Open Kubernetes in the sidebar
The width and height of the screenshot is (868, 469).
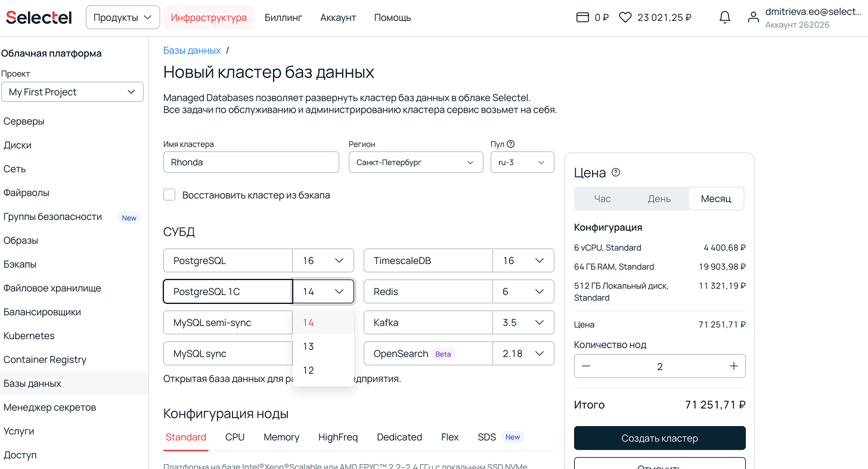[74, 336]
